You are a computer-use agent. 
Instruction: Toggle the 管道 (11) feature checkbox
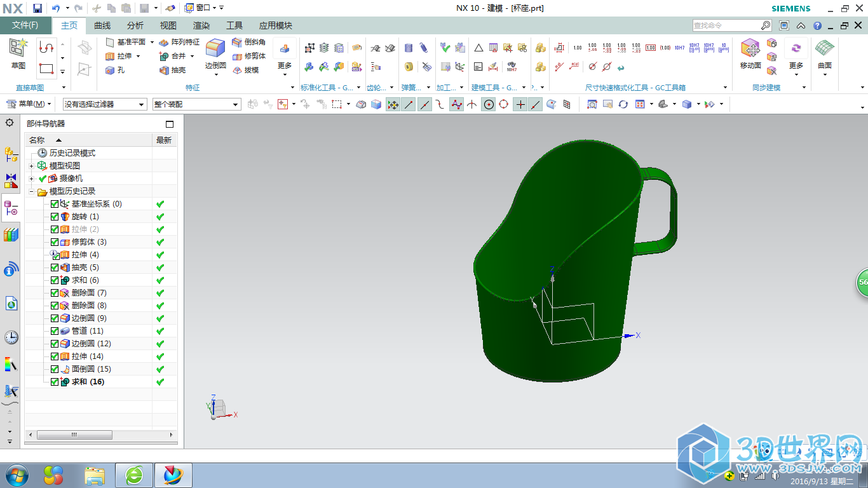[54, 331]
